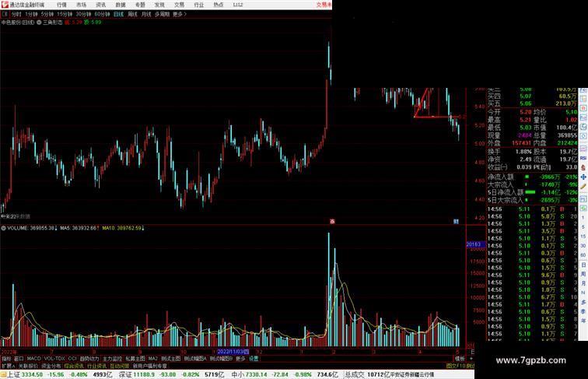Click the cross-arrows move icon in right toolbar
588x379 pixels.
(x=583, y=177)
